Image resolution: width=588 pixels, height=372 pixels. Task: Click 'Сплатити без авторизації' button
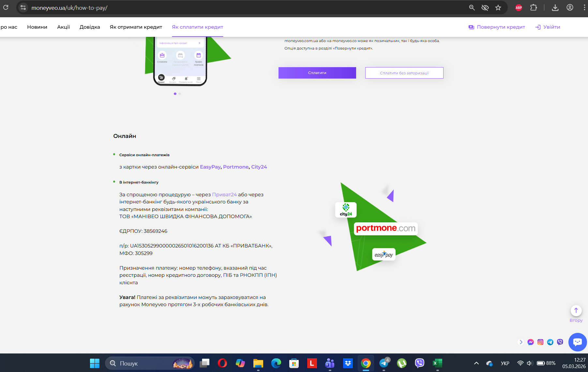[404, 73]
